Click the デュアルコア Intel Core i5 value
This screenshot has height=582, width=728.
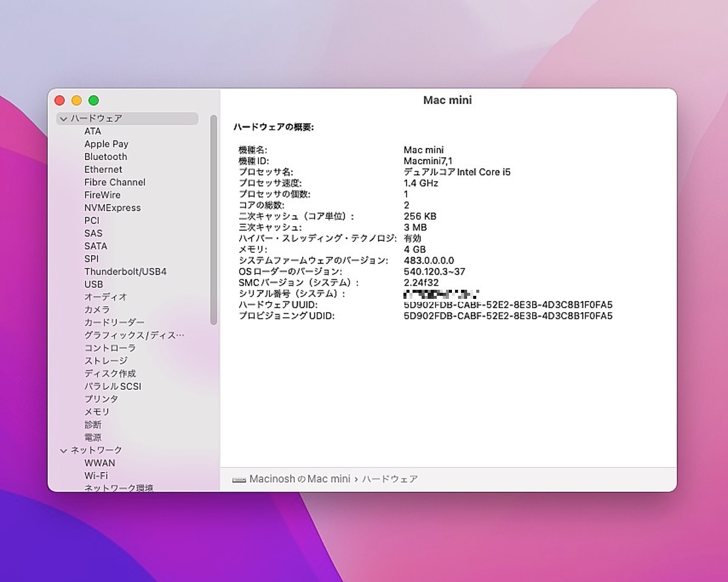tap(457, 172)
